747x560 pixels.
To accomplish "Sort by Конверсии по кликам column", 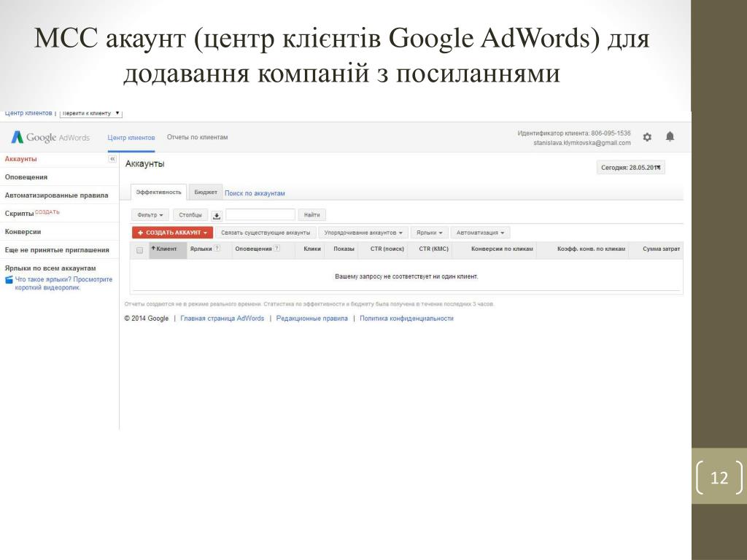I will [502, 249].
